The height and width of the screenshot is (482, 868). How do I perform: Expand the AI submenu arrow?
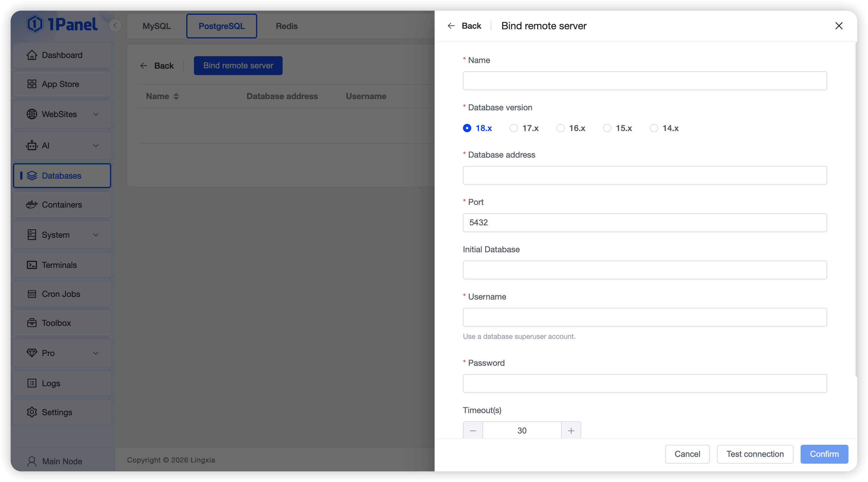(x=96, y=145)
